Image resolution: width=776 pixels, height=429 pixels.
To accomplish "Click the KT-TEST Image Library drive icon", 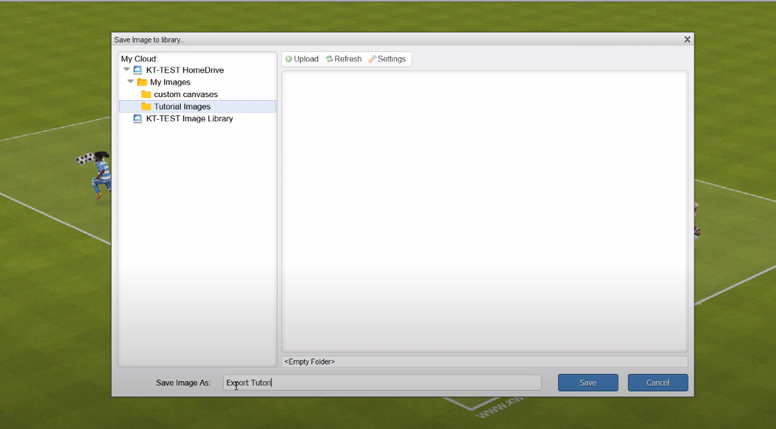I will 138,118.
